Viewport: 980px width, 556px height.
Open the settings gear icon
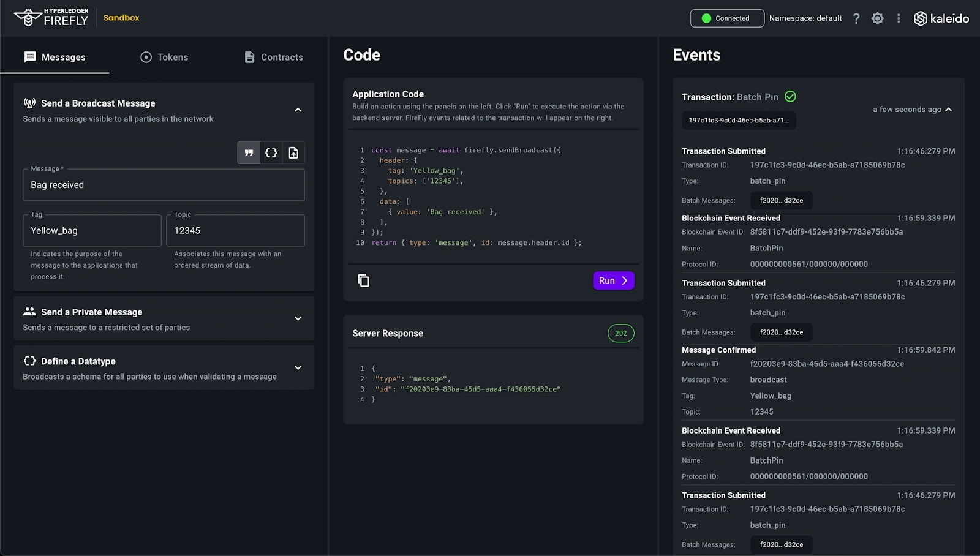878,18
